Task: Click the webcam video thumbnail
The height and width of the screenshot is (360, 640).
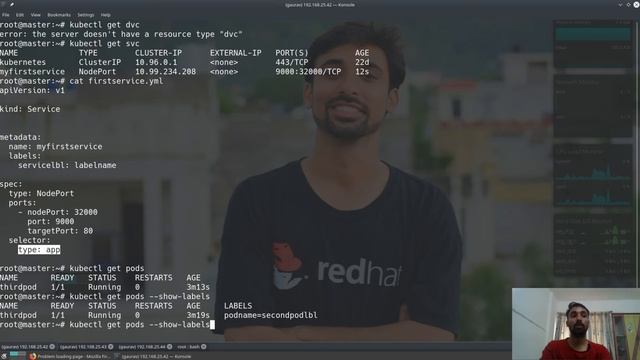Action: click(576, 324)
